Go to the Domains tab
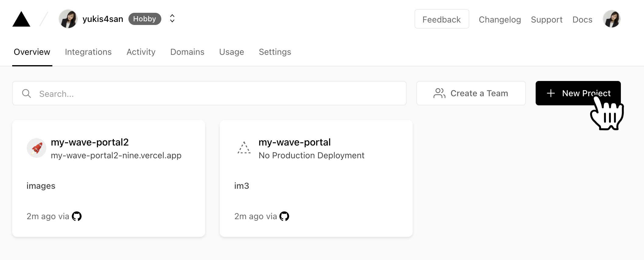The image size is (644, 260). (187, 52)
